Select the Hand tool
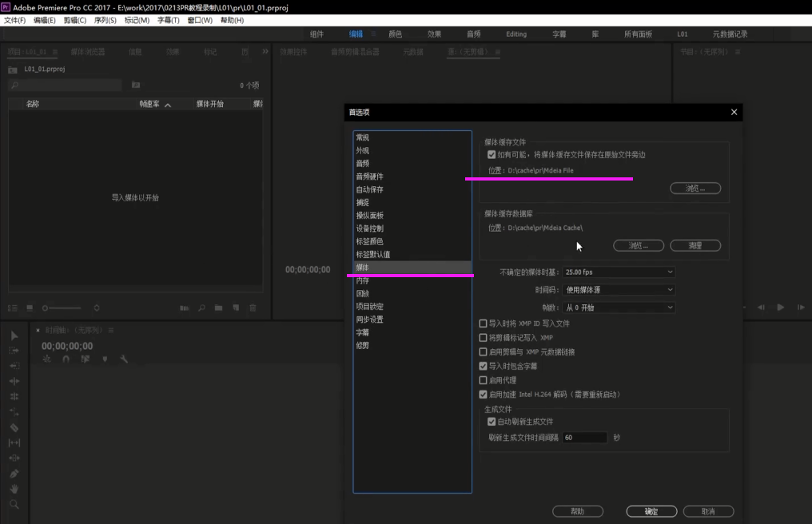 click(14, 489)
